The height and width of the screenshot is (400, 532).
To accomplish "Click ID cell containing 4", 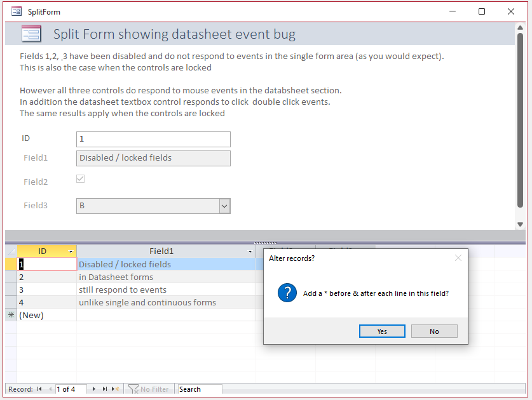I will (x=47, y=302).
